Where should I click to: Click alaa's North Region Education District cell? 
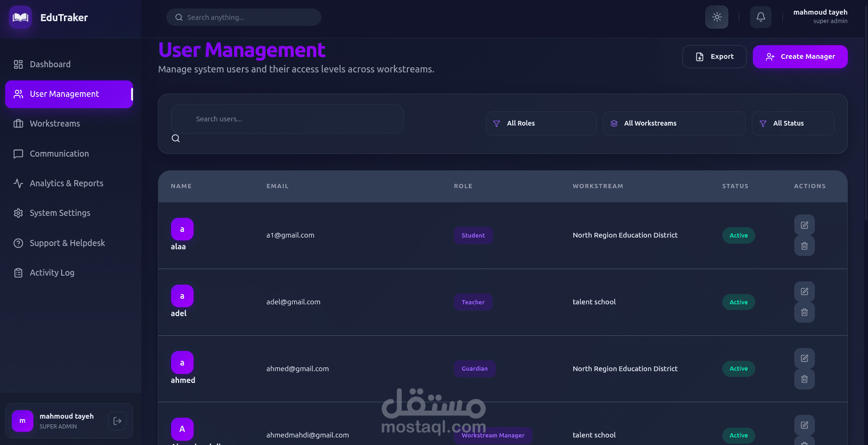click(625, 235)
